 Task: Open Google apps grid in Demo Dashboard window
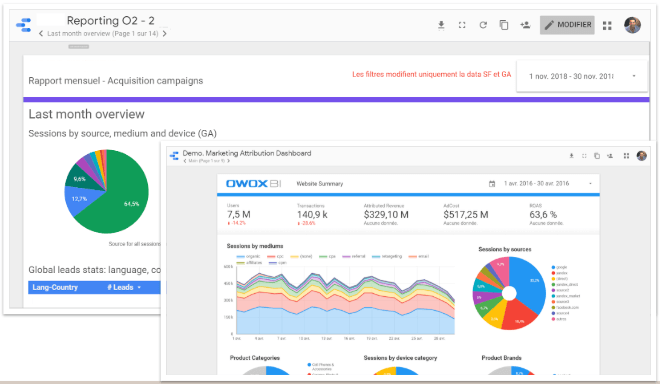click(x=626, y=156)
